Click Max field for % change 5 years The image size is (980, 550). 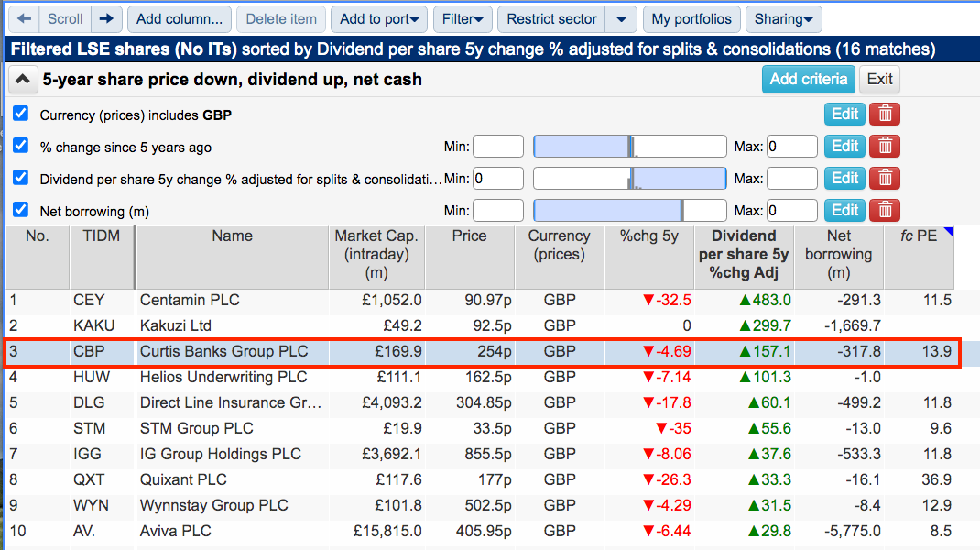click(792, 147)
